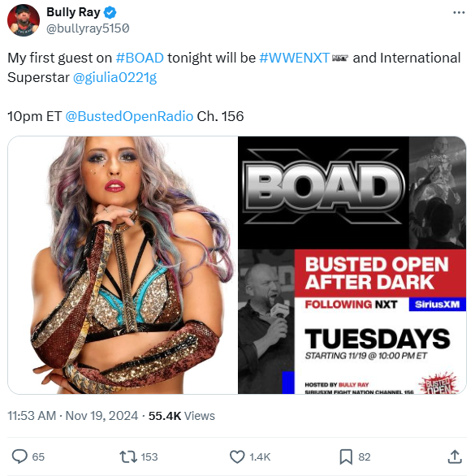Click the blue verified badge
Screen dimensions: 475x476
pos(110,13)
